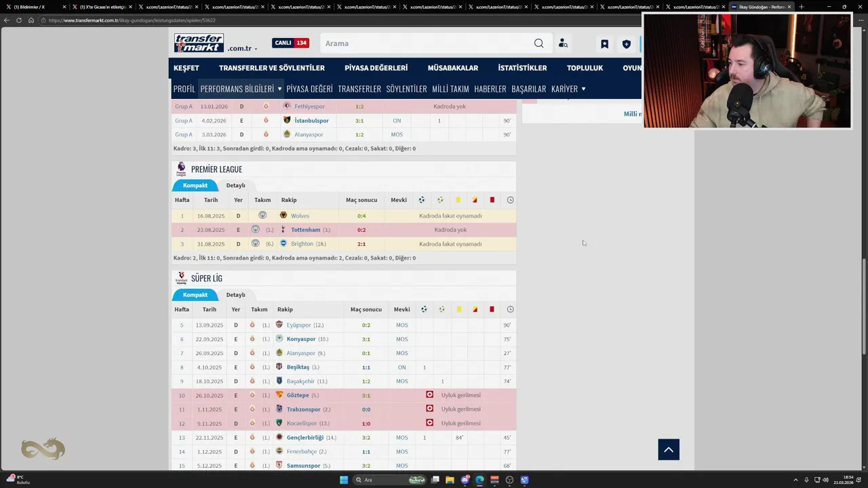Click the assists icon in Süper Lig header
This screenshot has width=868, height=488.
tap(441, 310)
